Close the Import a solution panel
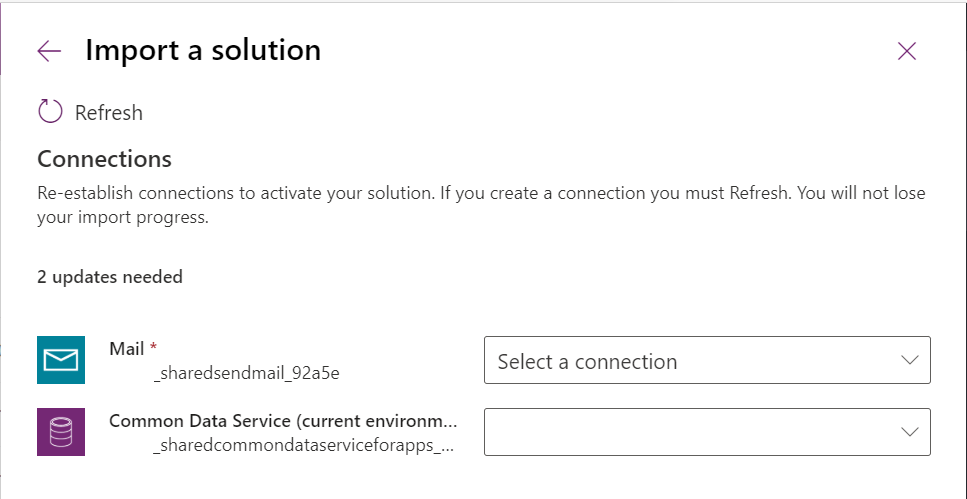The image size is (967, 499). (907, 51)
